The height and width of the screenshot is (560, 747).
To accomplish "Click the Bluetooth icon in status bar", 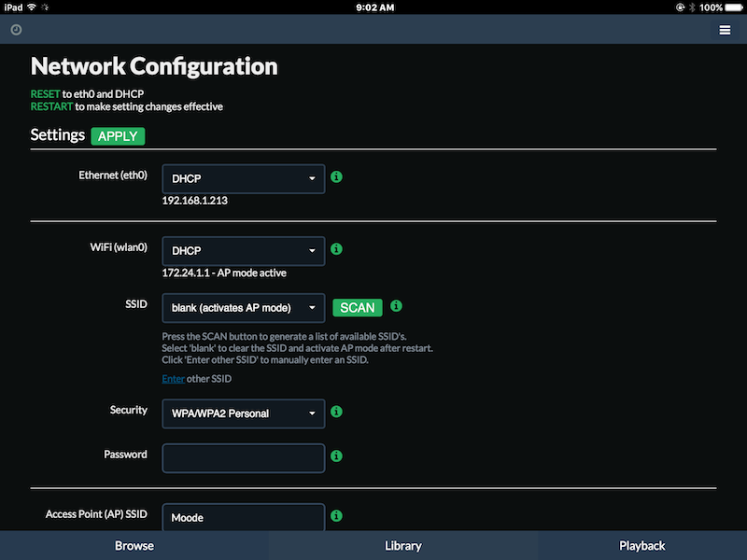I will [x=692, y=7].
